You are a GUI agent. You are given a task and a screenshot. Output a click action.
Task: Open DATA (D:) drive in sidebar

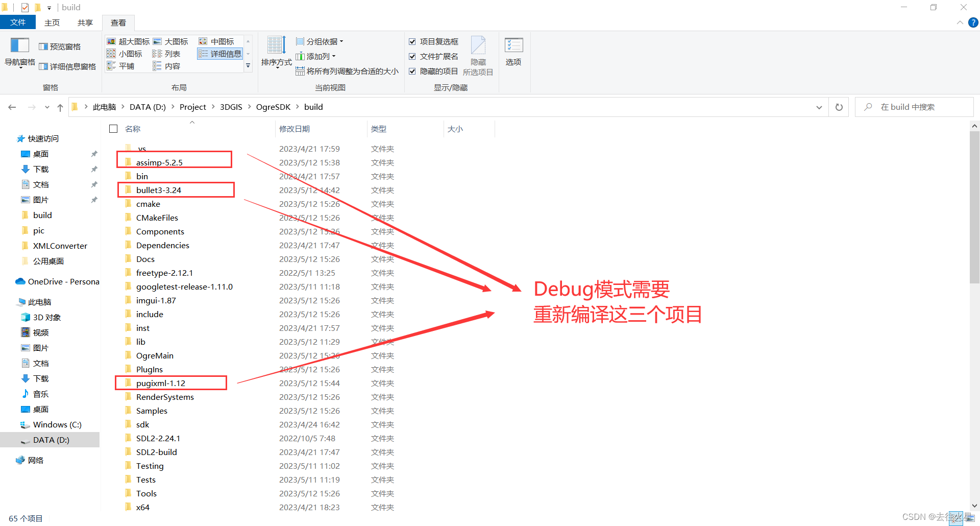coord(50,440)
